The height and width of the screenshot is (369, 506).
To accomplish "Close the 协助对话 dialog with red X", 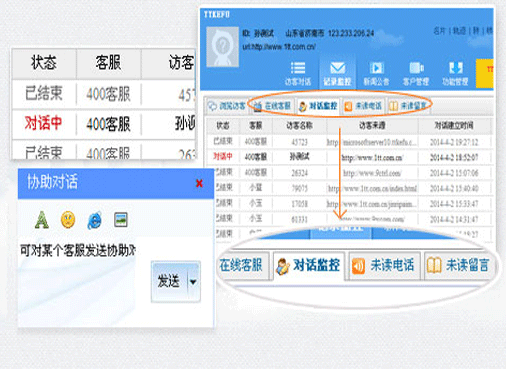I will [x=199, y=183].
